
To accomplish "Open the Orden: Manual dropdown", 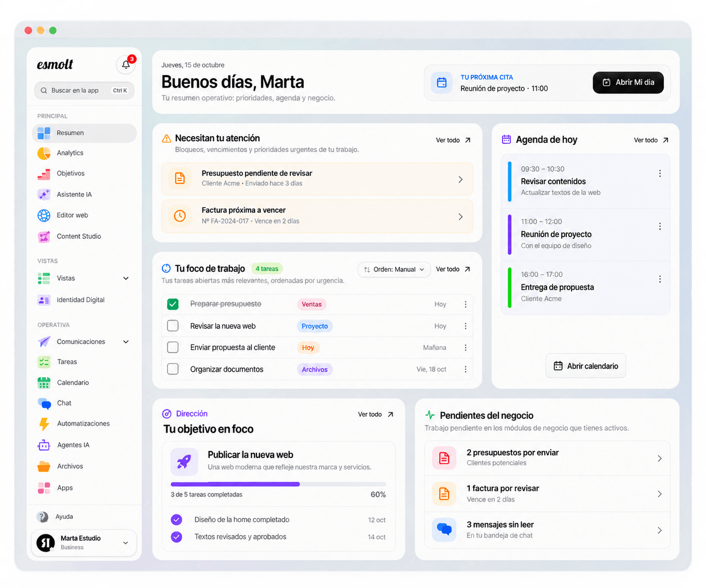I will (x=394, y=270).
